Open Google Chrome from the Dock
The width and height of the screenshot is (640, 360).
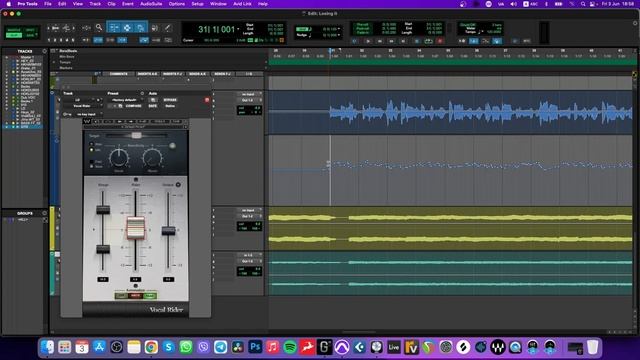click(151, 347)
